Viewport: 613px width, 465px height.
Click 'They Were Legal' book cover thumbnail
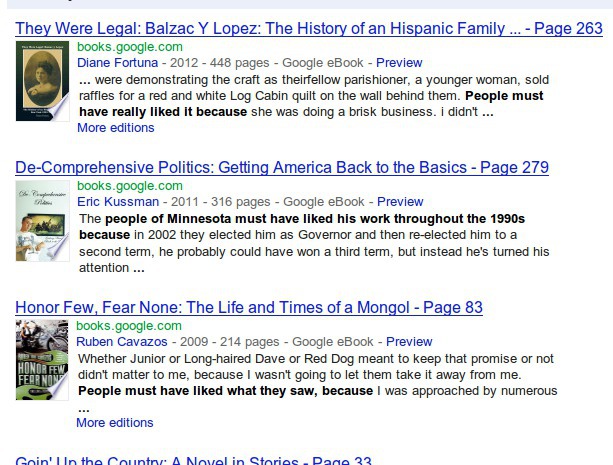[41, 81]
